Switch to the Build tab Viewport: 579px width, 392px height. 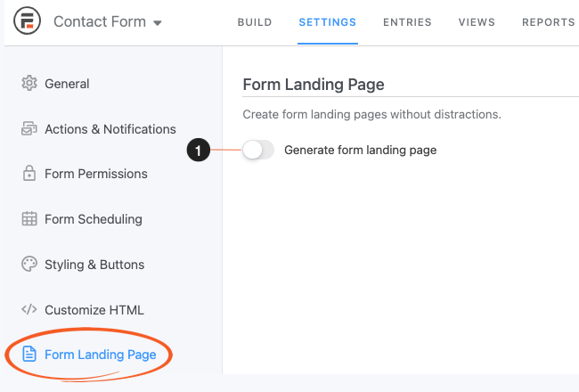pos(255,22)
